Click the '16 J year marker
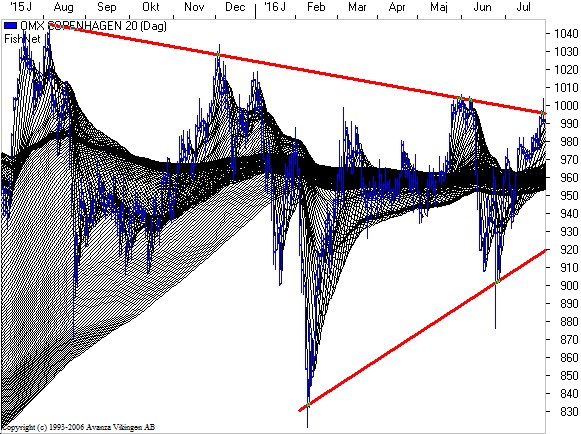Screen dimensions: 581x434 pos(274,7)
